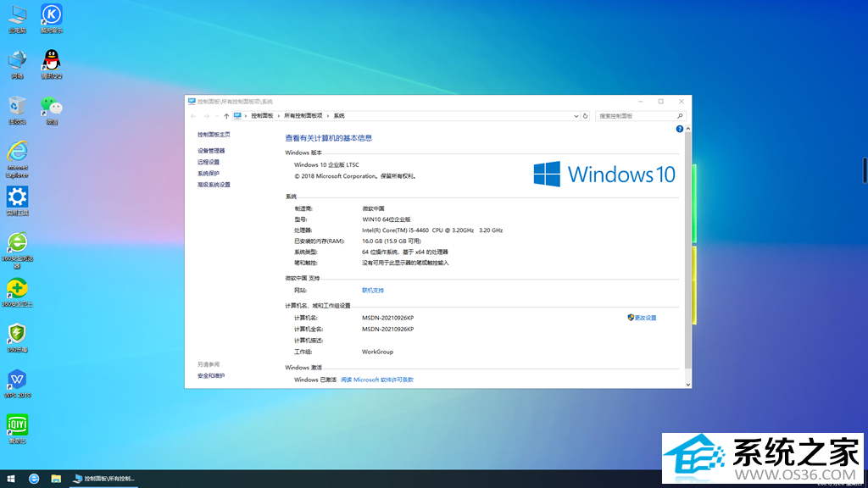Launch the browser icon on the taskbar
The image size is (868, 488).
tap(34, 479)
